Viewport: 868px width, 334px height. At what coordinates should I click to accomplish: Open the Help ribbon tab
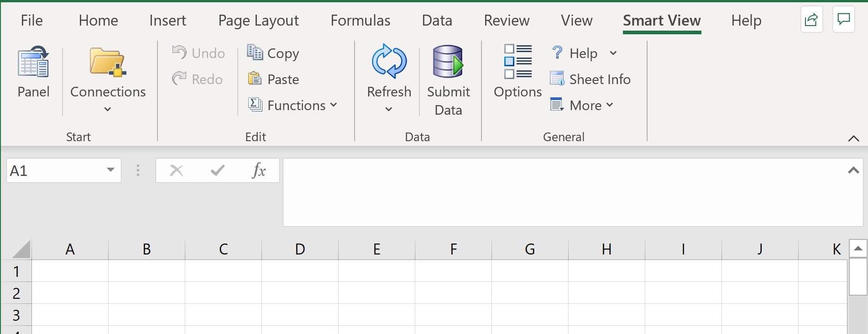746,20
